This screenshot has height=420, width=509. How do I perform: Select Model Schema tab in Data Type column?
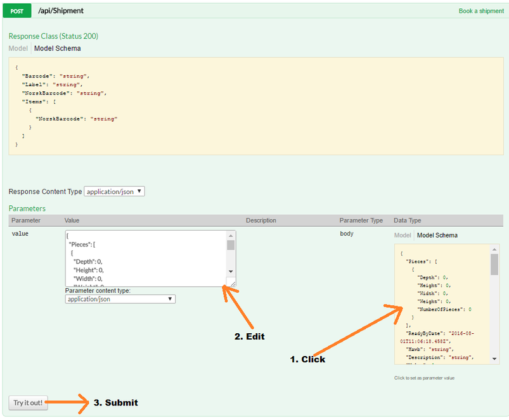(437, 235)
